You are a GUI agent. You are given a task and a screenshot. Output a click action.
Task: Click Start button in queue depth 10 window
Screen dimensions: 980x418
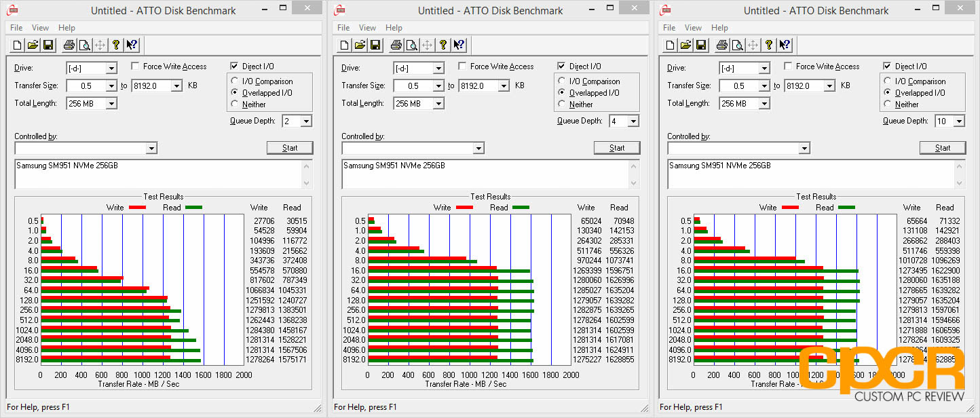pyautogui.click(x=943, y=148)
